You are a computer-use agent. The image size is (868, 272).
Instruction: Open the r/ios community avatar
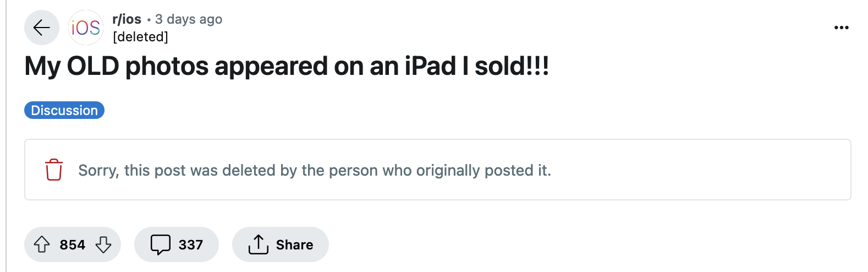click(x=86, y=28)
